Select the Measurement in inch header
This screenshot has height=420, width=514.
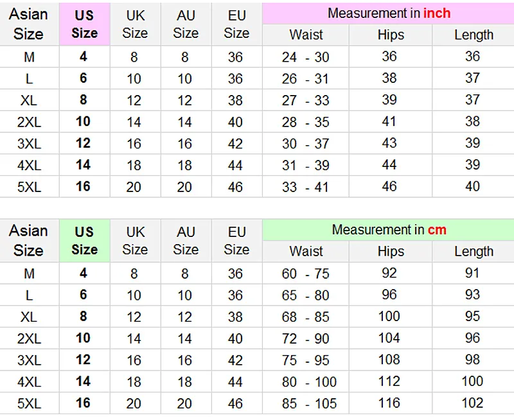pyautogui.click(x=389, y=13)
